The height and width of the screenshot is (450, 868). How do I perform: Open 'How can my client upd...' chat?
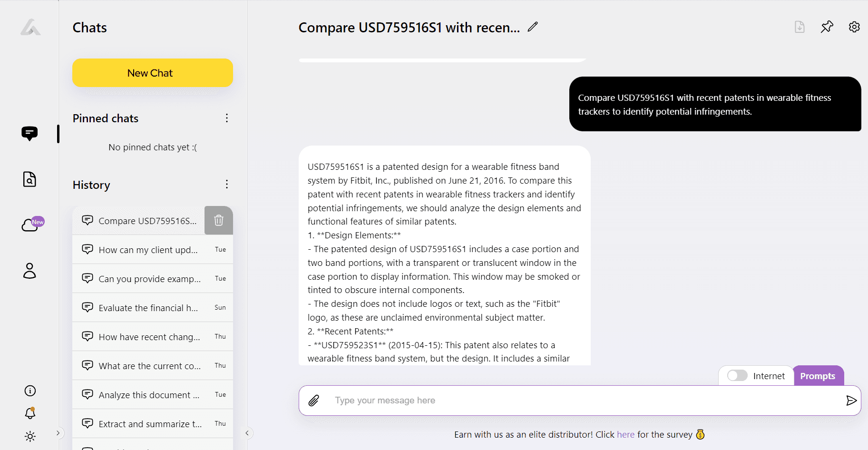coord(153,249)
